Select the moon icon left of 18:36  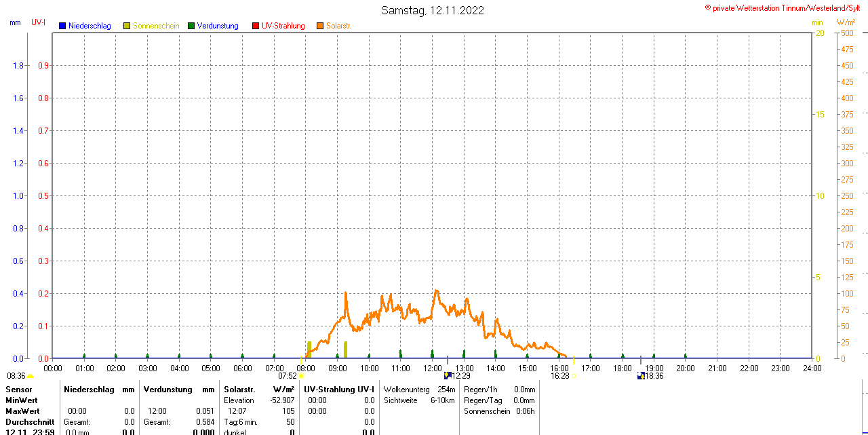click(x=641, y=375)
